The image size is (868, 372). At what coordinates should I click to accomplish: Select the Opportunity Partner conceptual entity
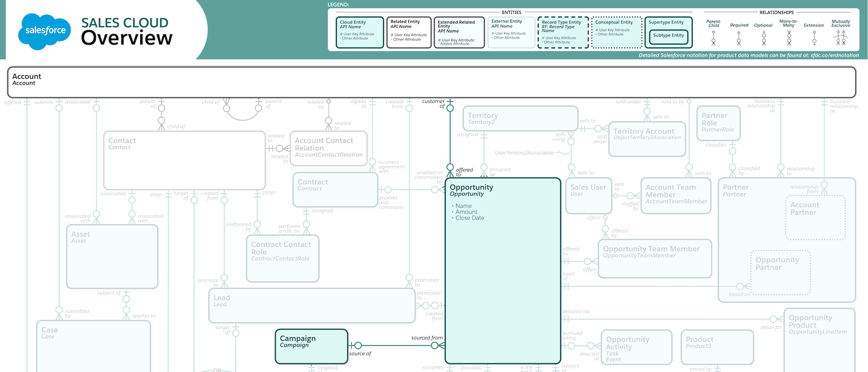(781, 272)
